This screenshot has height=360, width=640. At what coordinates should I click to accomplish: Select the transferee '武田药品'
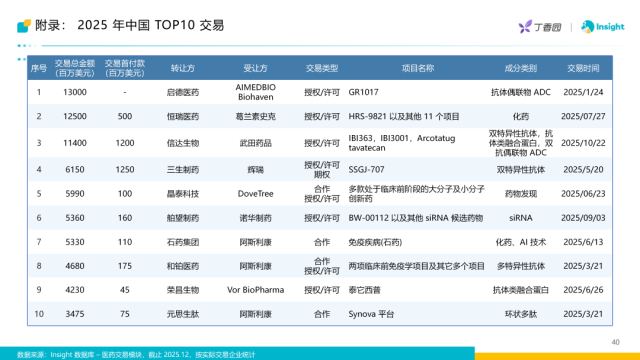coord(256,143)
